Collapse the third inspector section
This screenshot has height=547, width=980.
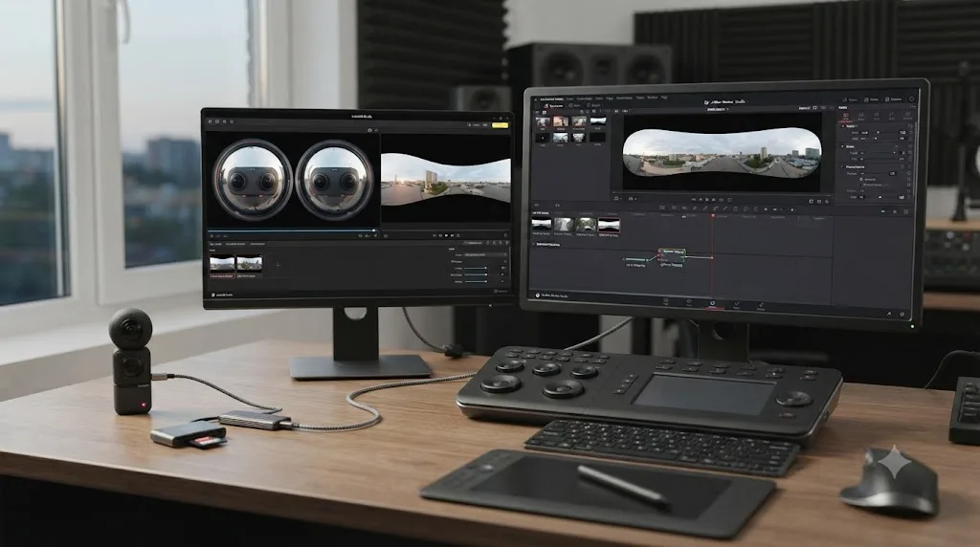pos(842,166)
